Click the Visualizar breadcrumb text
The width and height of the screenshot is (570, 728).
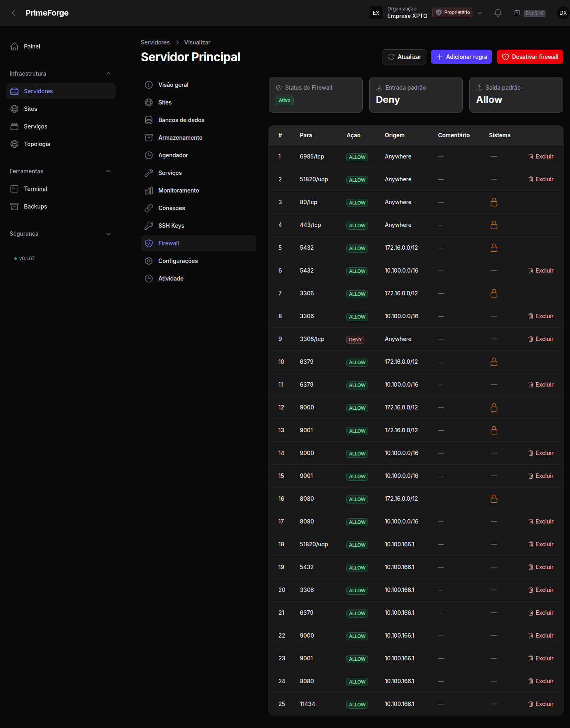pos(197,42)
